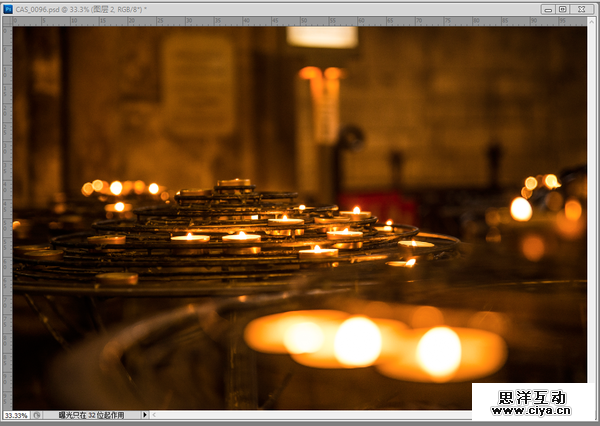
Task: Click the Photoshop icon in the title bar
Action: (x=7, y=9)
